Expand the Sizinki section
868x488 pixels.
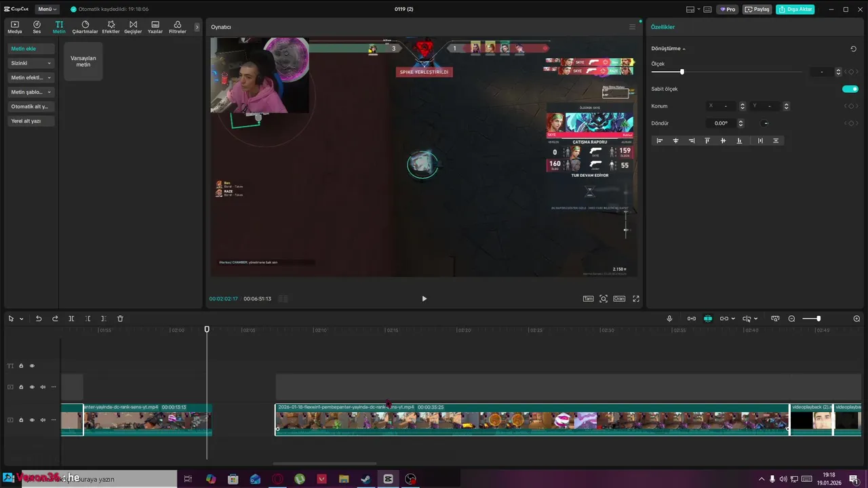click(31, 63)
